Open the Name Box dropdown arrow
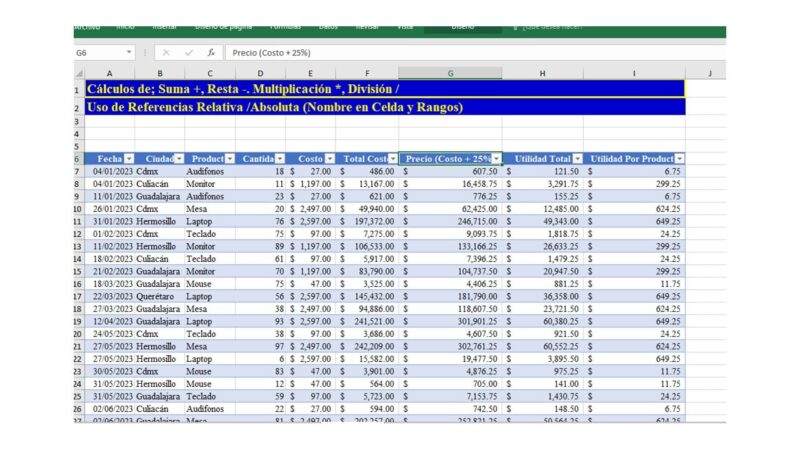 [129, 52]
